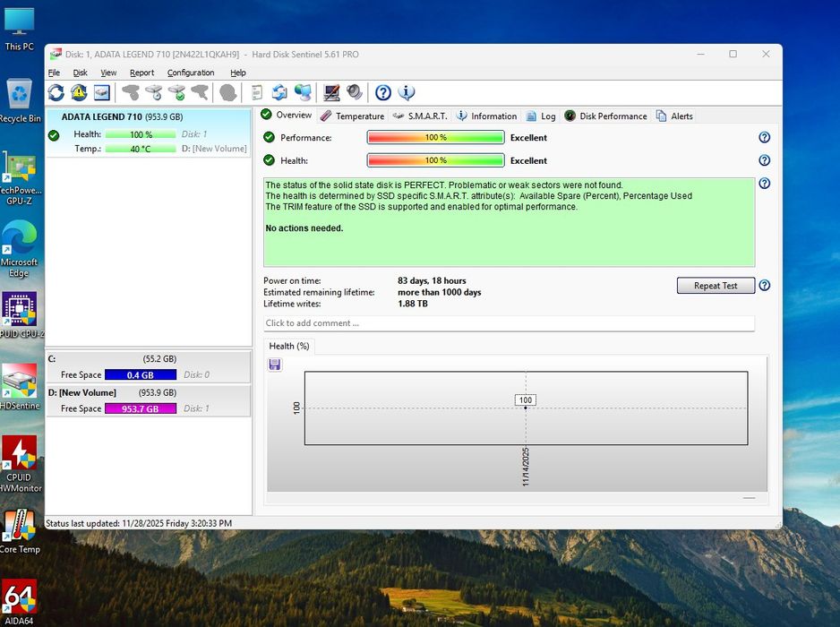Open the Report menu
Image resolution: width=840 pixels, height=627 pixels.
point(141,73)
